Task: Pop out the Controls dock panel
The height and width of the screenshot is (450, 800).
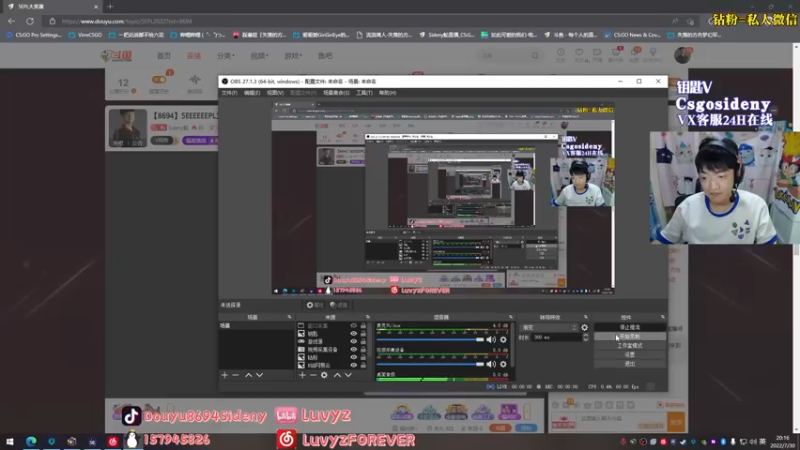Action: 663,317
